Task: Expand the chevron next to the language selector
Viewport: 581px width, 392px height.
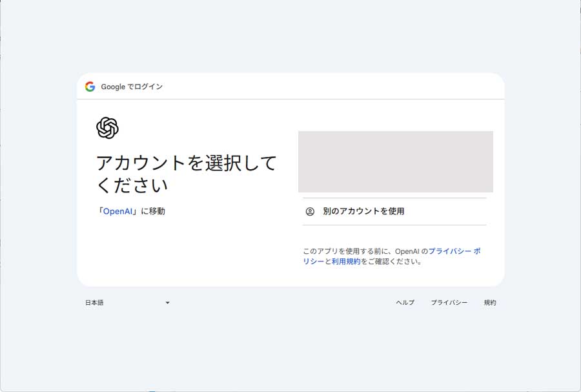Action: [167, 302]
